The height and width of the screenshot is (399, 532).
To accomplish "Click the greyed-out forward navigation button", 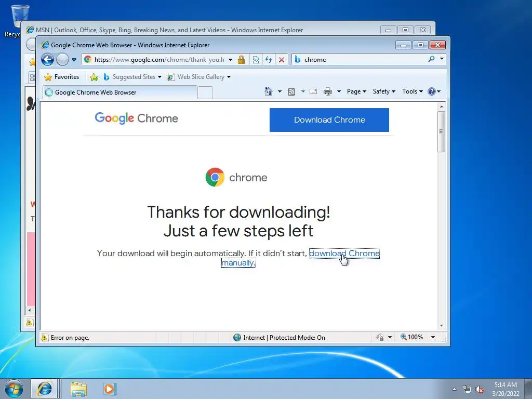I will (62, 60).
